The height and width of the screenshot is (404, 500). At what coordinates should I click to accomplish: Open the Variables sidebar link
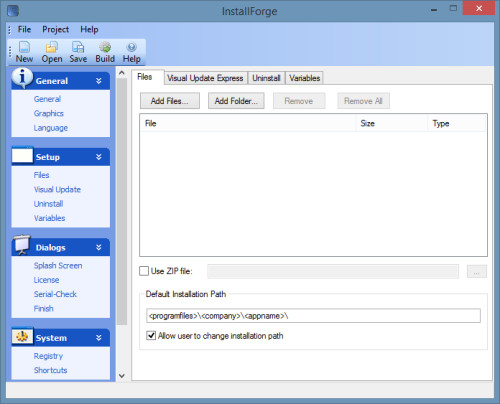[49, 218]
